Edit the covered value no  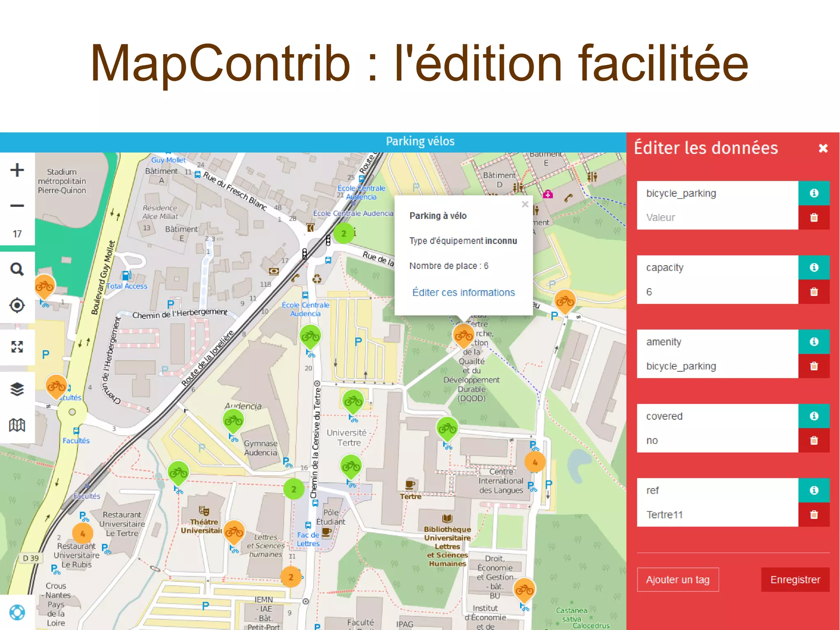coord(717,440)
